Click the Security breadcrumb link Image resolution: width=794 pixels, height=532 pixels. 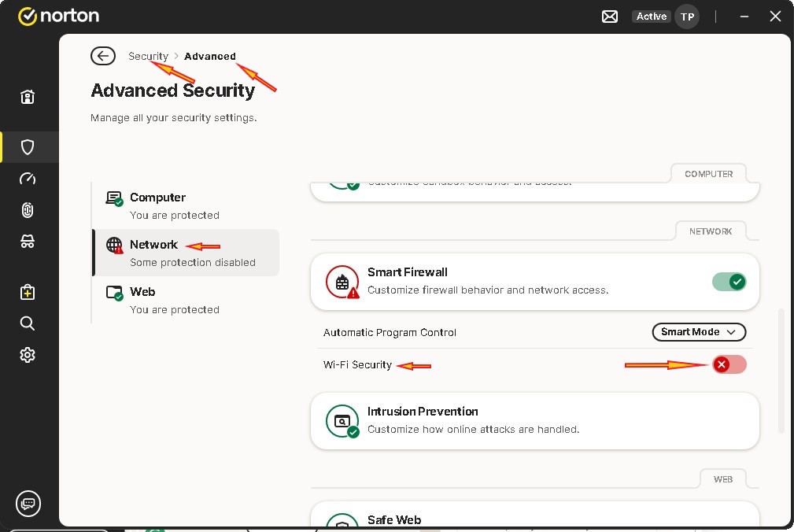[x=148, y=56]
